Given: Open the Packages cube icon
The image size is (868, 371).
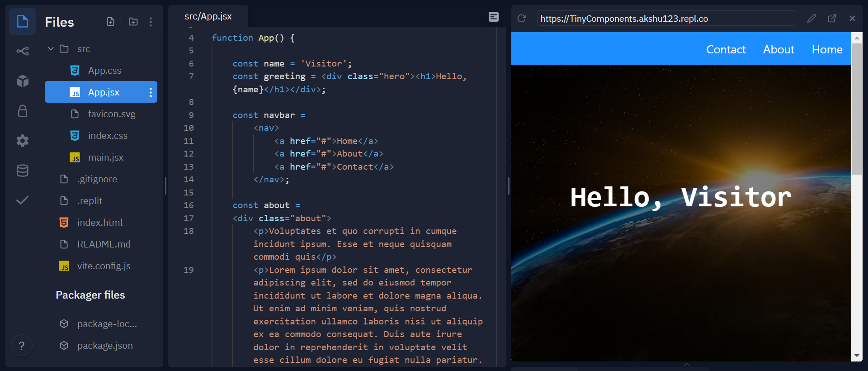Looking at the screenshot, I should pyautogui.click(x=23, y=81).
